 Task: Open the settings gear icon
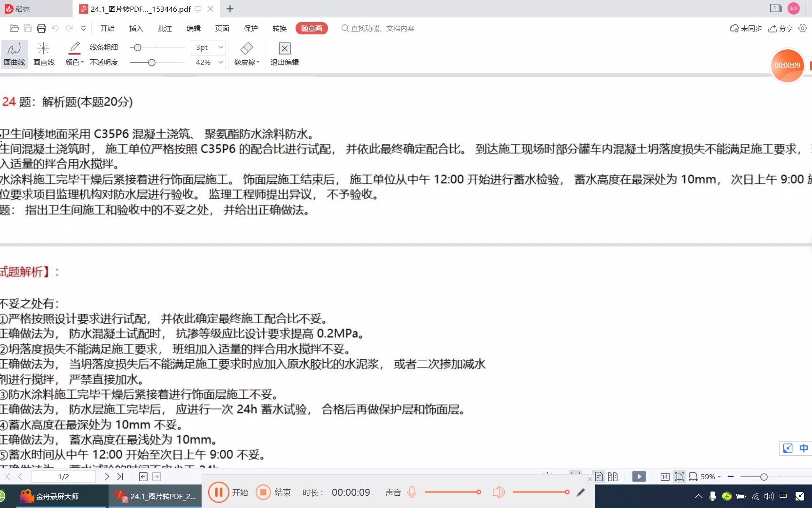point(803,28)
